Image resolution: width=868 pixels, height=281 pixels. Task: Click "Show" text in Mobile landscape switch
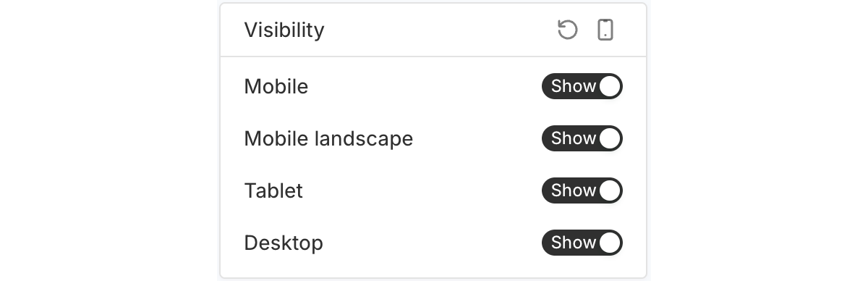[x=574, y=138]
